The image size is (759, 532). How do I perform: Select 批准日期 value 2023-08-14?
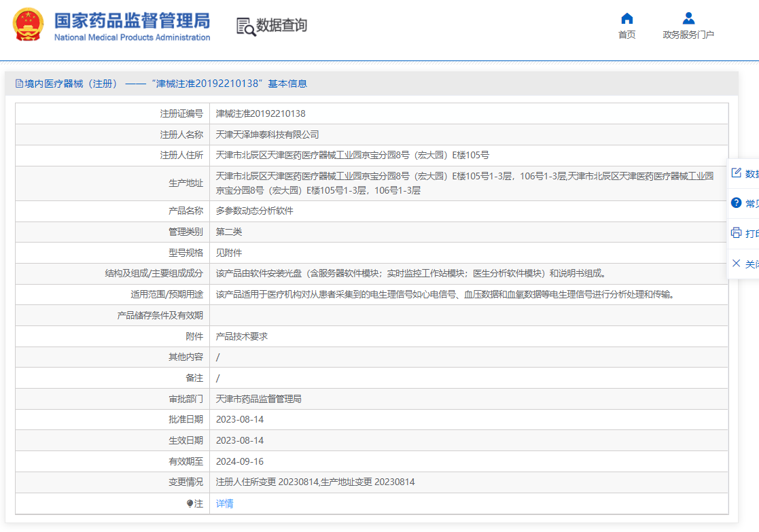pyautogui.click(x=240, y=420)
